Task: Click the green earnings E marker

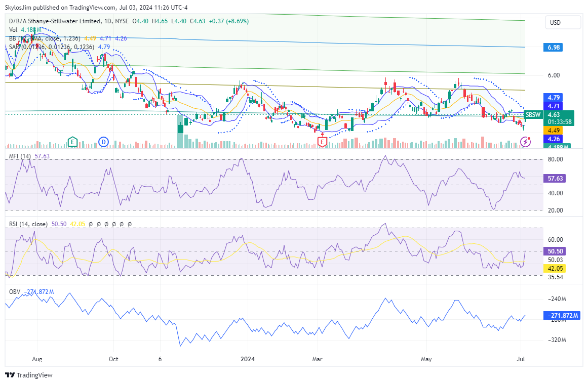Action: [x=72, y=142]
